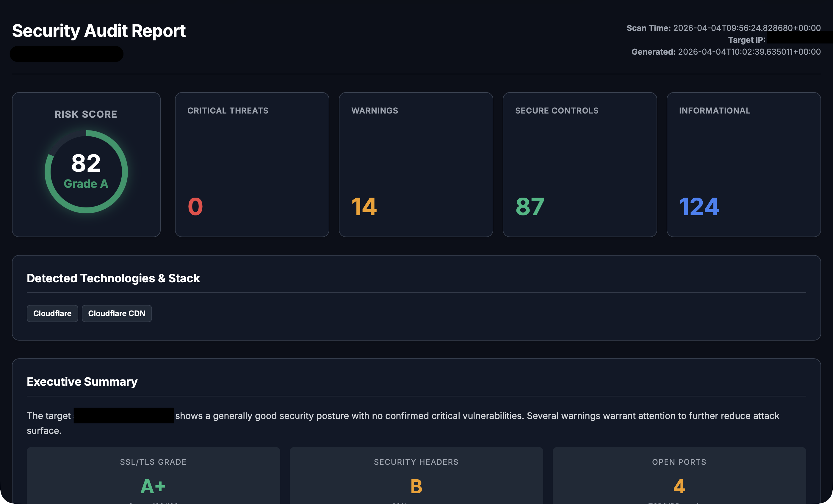Click the Security Audit Report title
This screenshot has height=504, width=833.
click(99, 31)
